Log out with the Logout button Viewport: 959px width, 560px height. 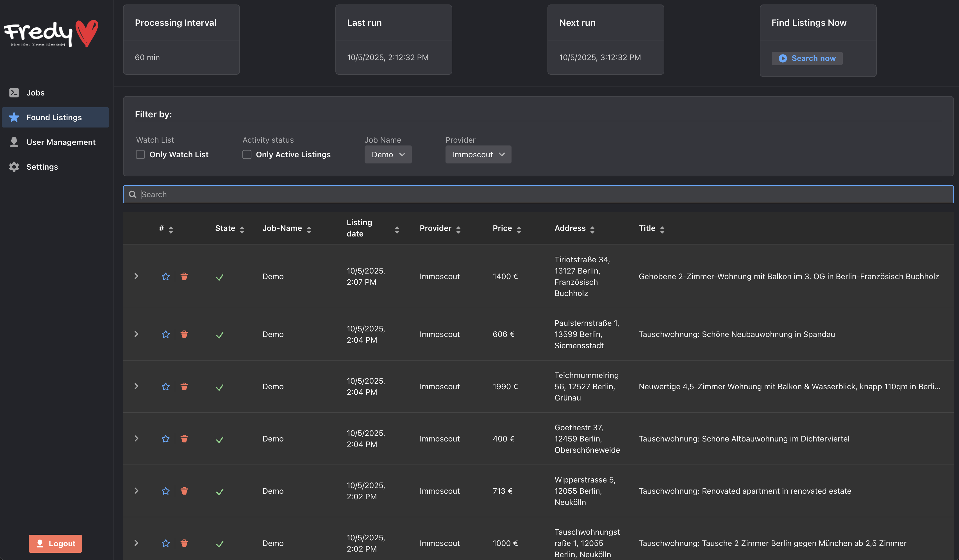click(55, 544)
